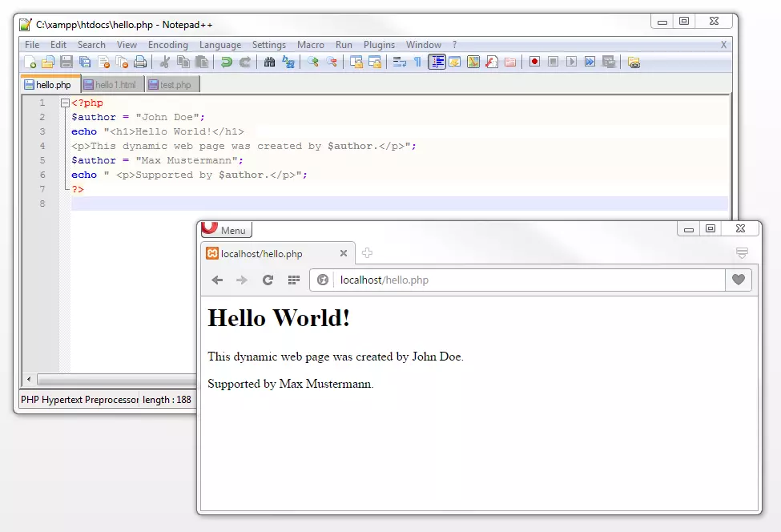781x532 pixels.
Task: Open the Plugins menu
Action: (x=379, y=45)
